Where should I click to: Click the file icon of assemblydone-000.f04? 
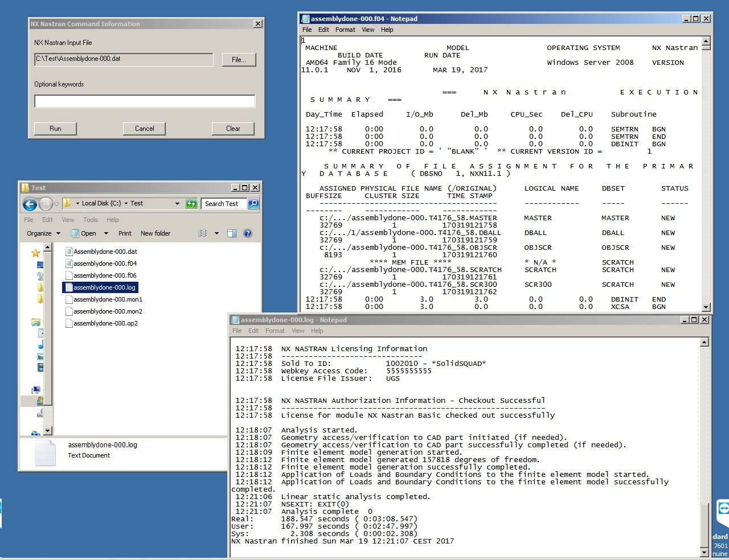point(69,263)
